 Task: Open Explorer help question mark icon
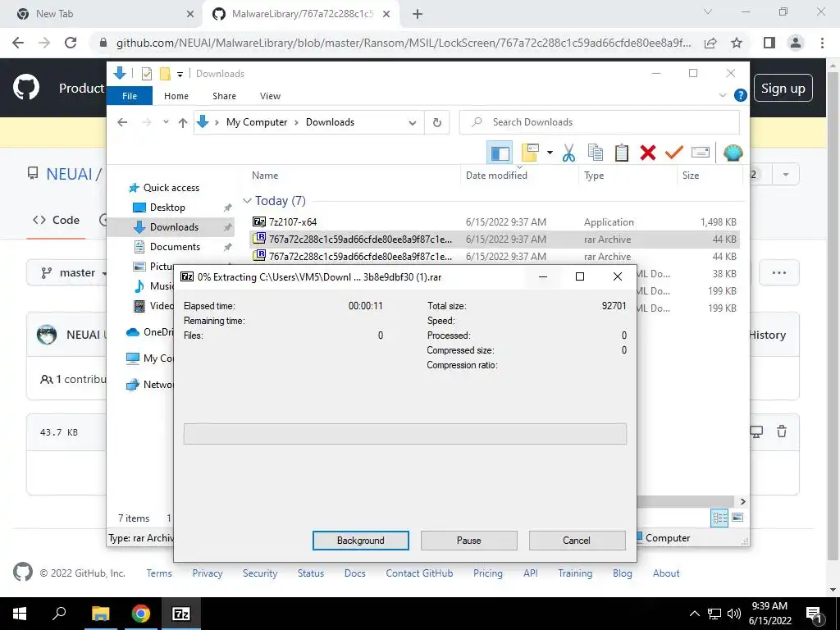click(x=741, y=95)
